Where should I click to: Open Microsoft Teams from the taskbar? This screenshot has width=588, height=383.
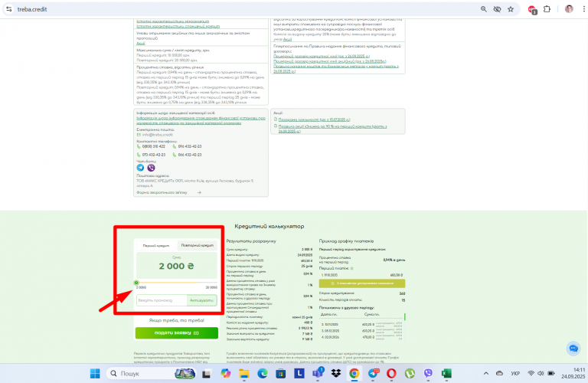click(x=318, y=373)
